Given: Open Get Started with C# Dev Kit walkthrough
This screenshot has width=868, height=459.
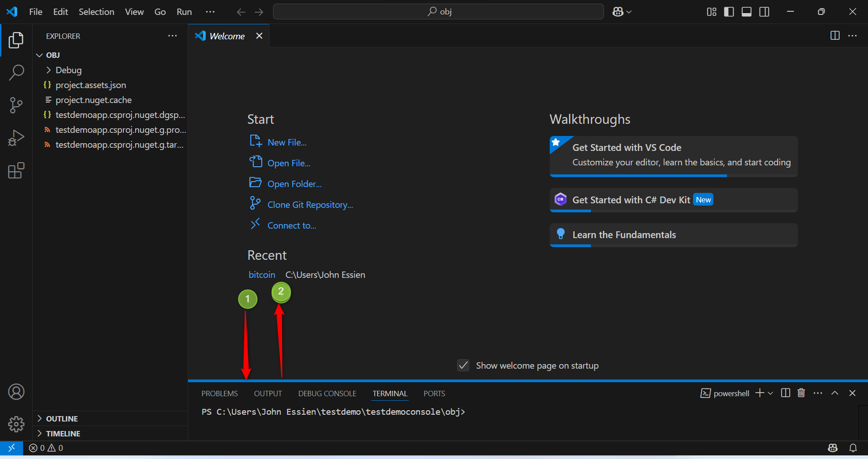Looking at the screenshot, I should (x=674, y=200).
